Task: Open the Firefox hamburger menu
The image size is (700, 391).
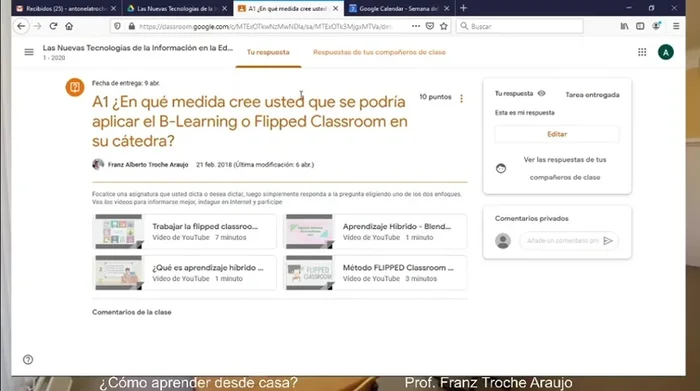Action: tap(676, 26)
